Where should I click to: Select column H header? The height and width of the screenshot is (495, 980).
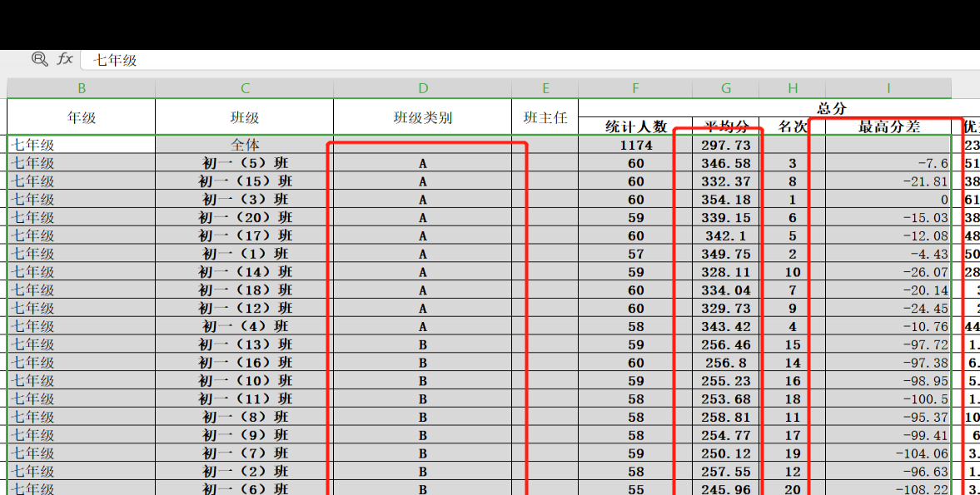click(x=793, y=89)
